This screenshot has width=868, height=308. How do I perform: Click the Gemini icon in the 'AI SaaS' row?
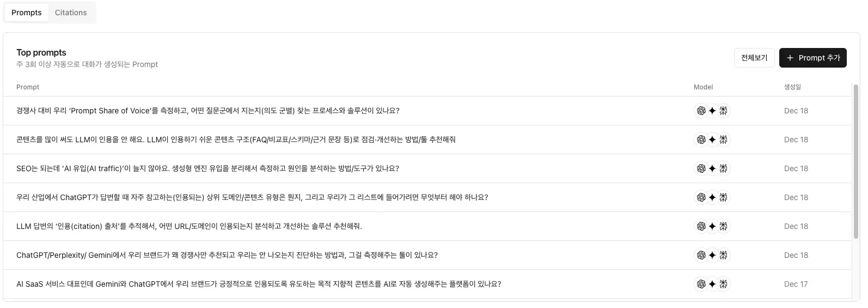(712, 284)
